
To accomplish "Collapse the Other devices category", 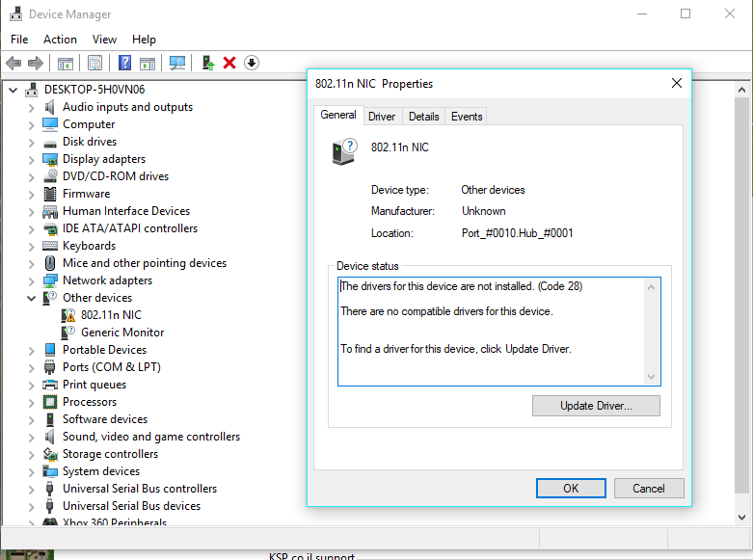I will click(32, 298).
